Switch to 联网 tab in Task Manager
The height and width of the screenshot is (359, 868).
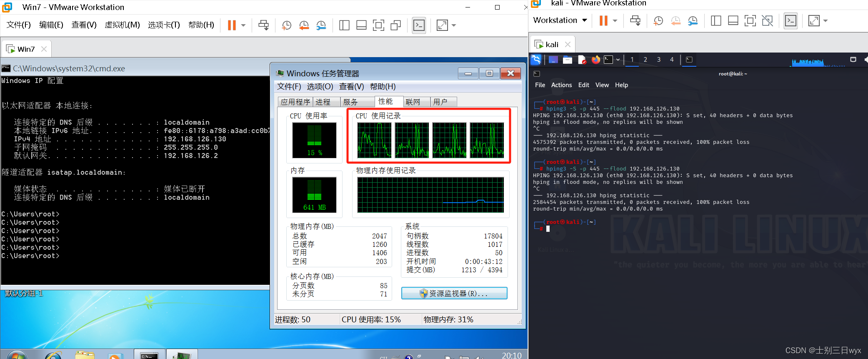click(x=417, y=102)
